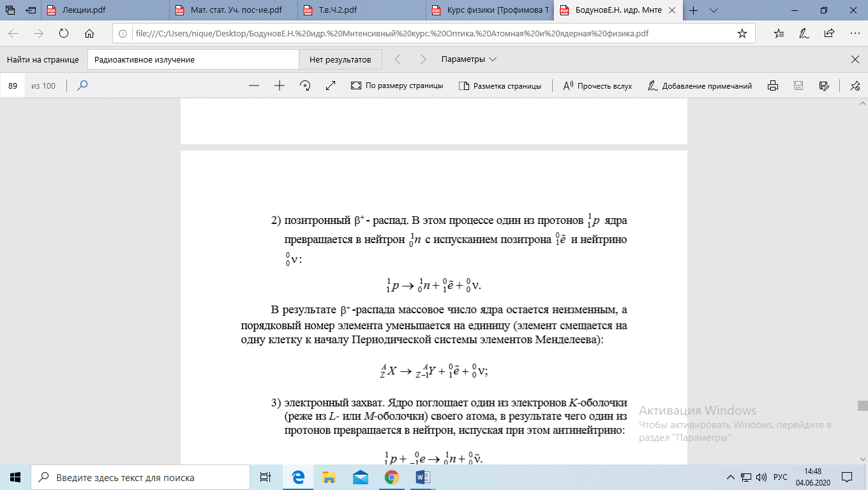Open a new browser tab
This screenshot has width=868, height=490.
[694, 10]
